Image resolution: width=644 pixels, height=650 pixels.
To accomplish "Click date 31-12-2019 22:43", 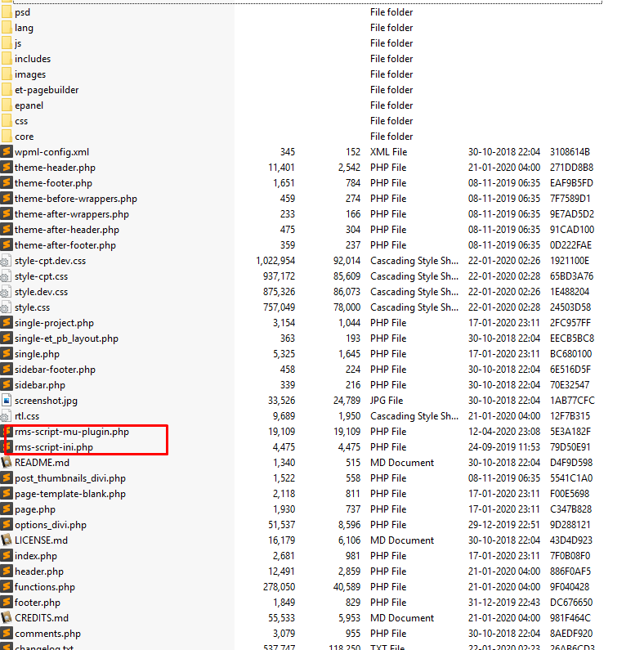I will point(504,603).
